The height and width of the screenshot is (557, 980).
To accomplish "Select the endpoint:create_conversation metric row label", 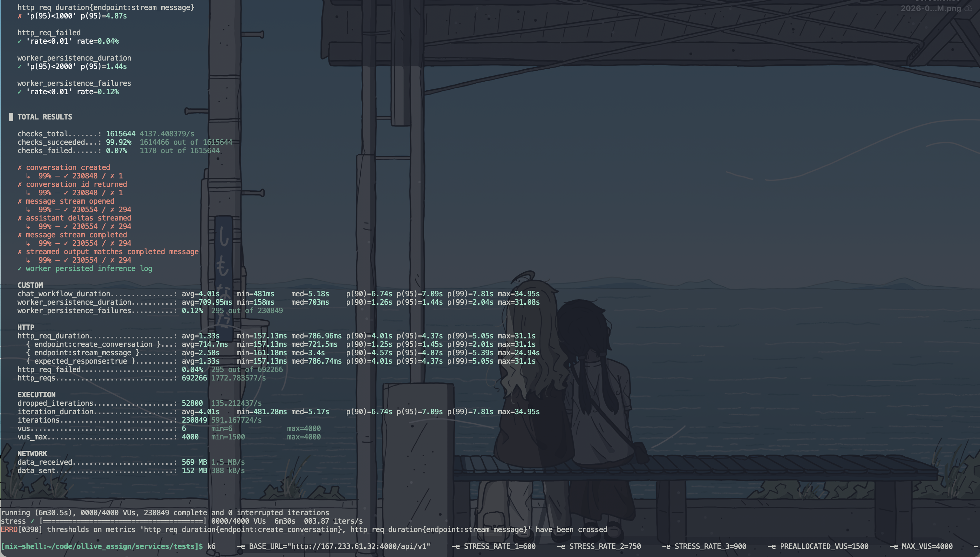I will (x=93, y=344).
